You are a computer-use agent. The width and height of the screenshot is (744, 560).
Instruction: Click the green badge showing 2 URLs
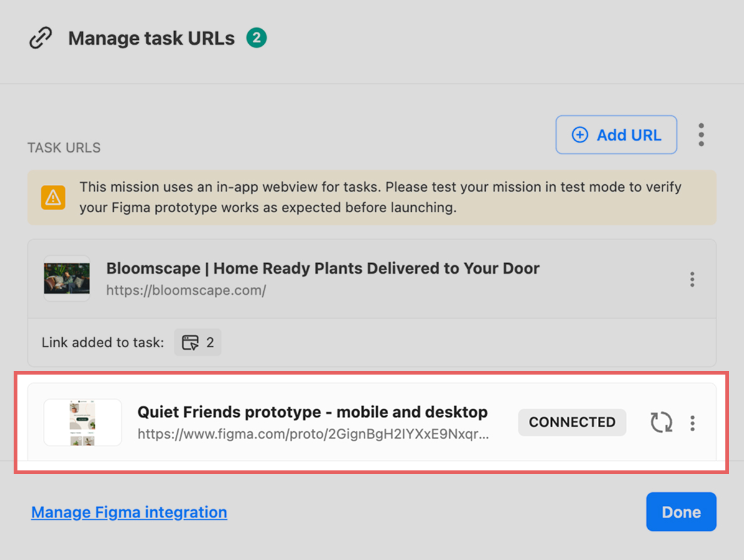256,38
